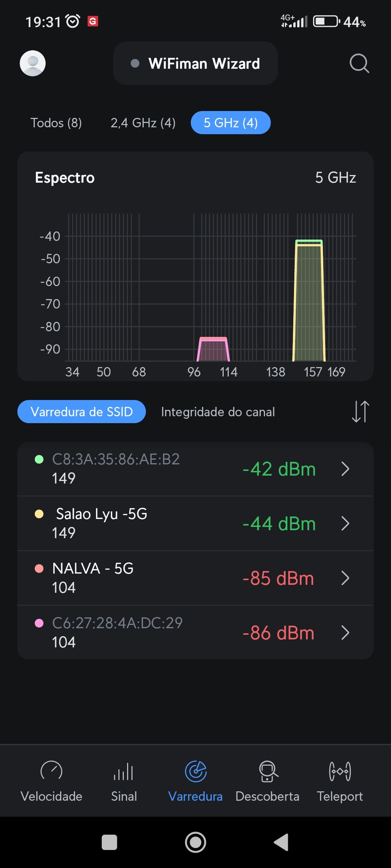Open the Descoberta discovery tab
The image size is (391, 868).
click(x=268, y=781)
